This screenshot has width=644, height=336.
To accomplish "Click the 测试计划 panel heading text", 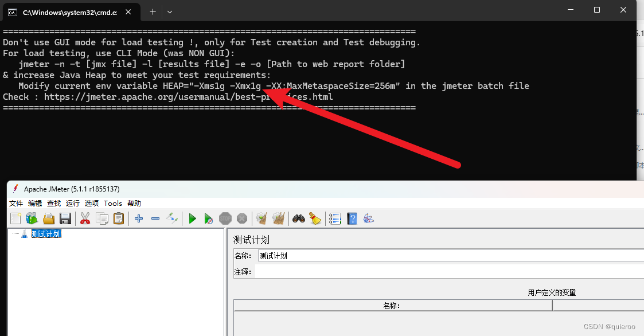I will [x=251, y=240].
